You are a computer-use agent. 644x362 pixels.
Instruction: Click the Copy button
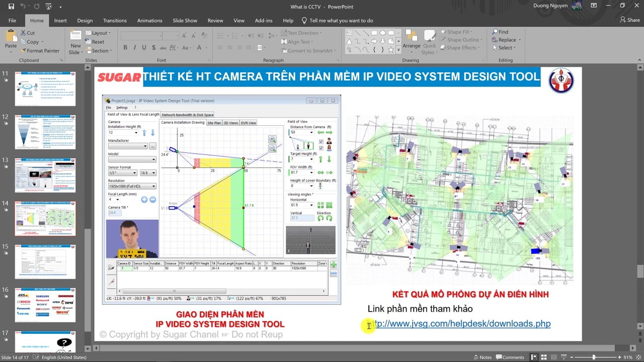tap(30, 42)
